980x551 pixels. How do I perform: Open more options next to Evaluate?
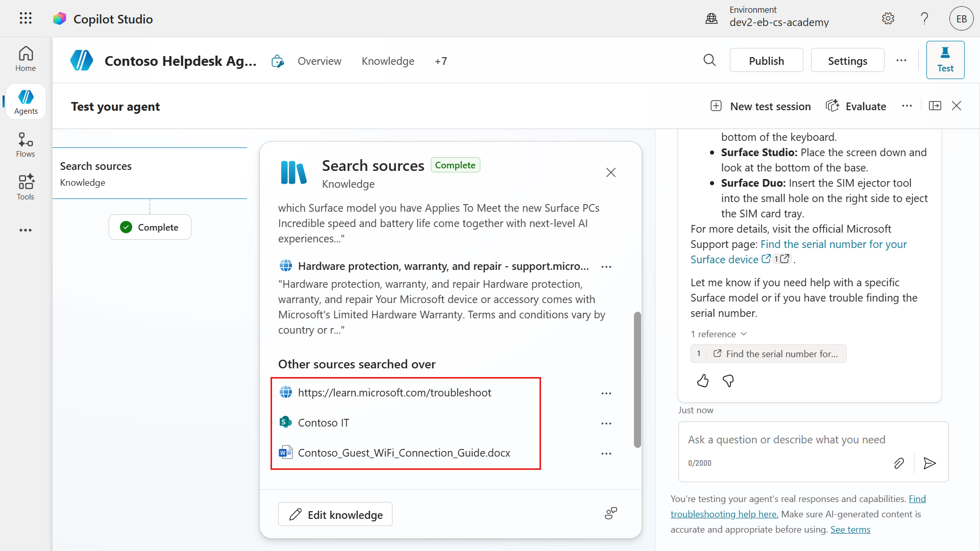[907, 106]
